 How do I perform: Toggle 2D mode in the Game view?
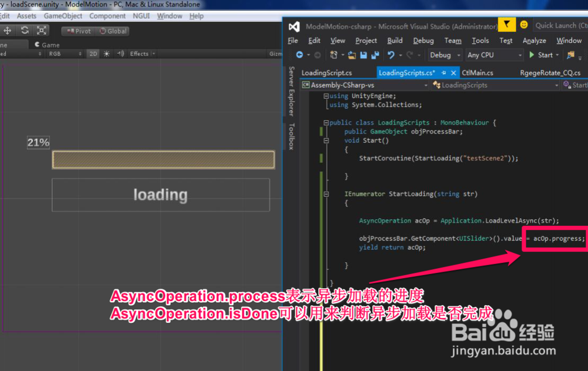[92, 54]
